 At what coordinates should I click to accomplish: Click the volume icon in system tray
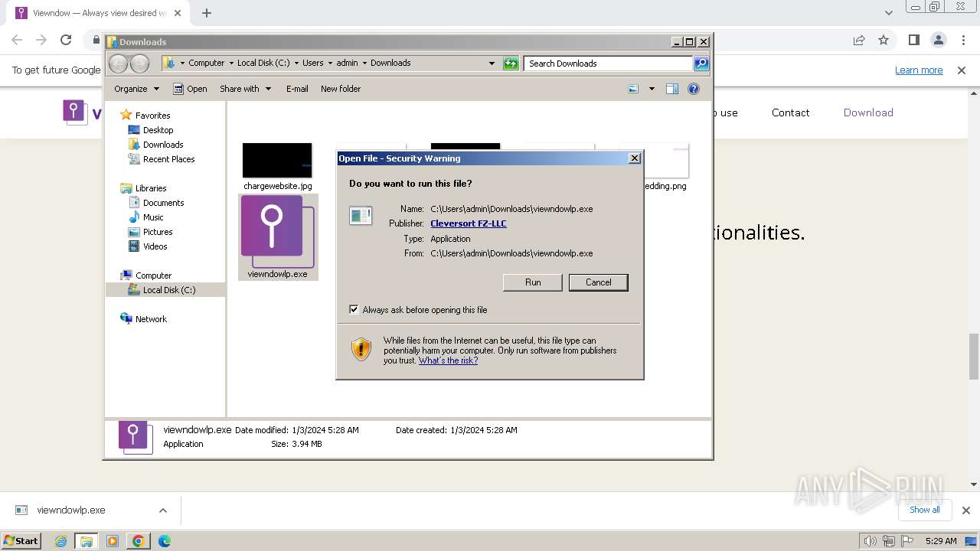(x=871, y=541)
